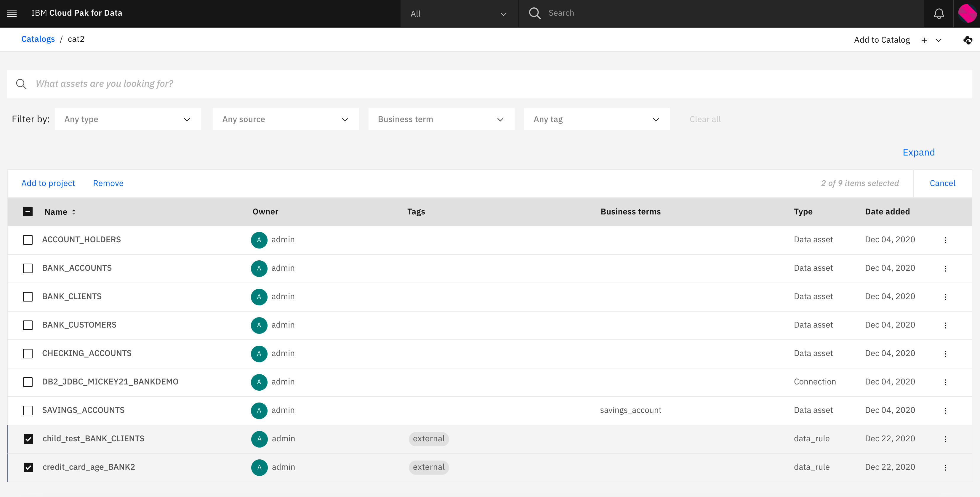Click the global search magnifier icon
Screen dimensions: 980x497
tap(534, 13)
